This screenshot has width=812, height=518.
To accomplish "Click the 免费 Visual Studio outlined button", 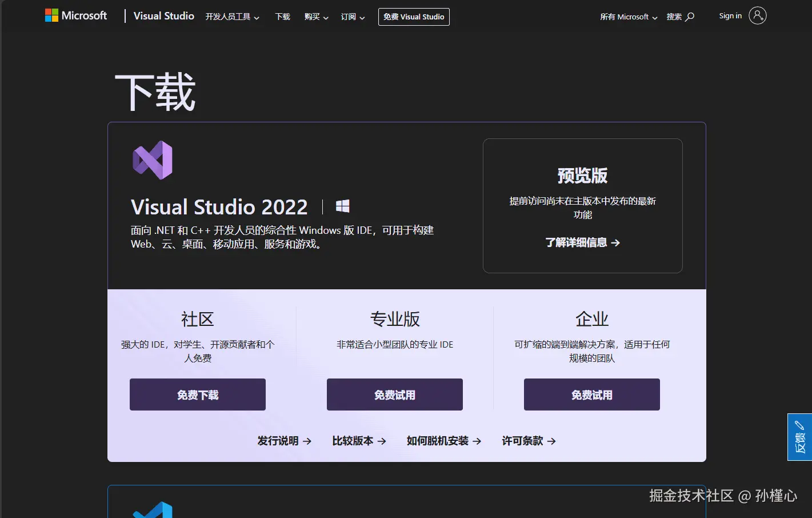I will click(414, 17).
